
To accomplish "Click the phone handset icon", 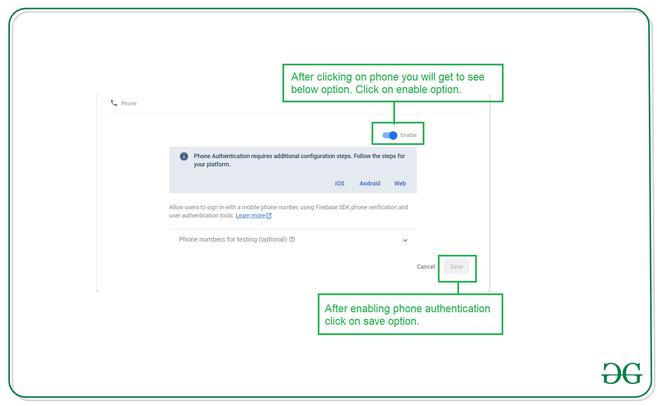I will pos(114,103).
